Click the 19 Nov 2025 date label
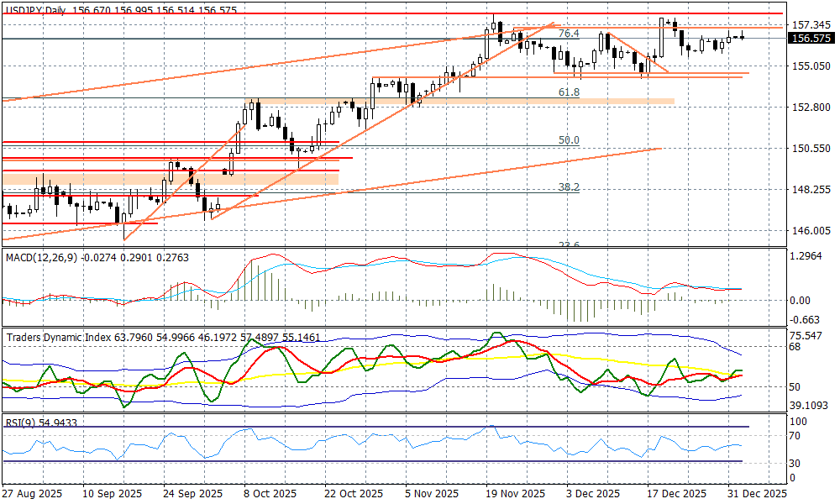The image size is (840, 504). pos(516,493)
